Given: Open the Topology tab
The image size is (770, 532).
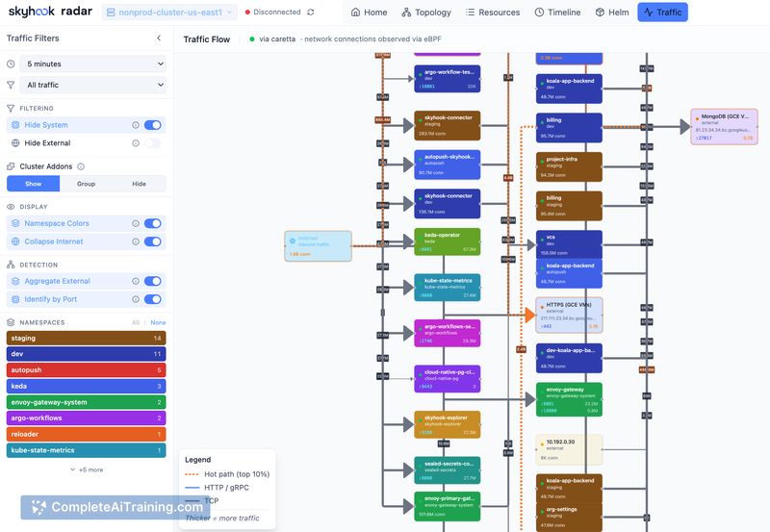Looking at the screenshot, I should [426, 13].
